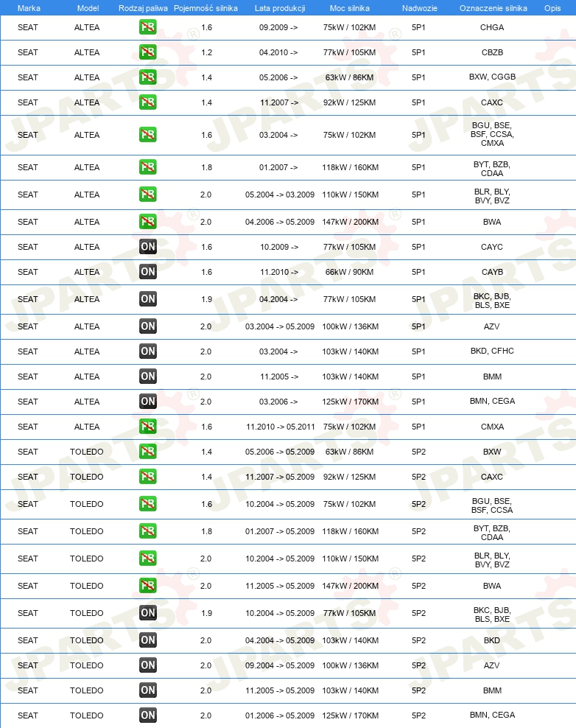Select engine code CBZB
Viewport: 576px width, 728px height.
(x=492, y=52)
